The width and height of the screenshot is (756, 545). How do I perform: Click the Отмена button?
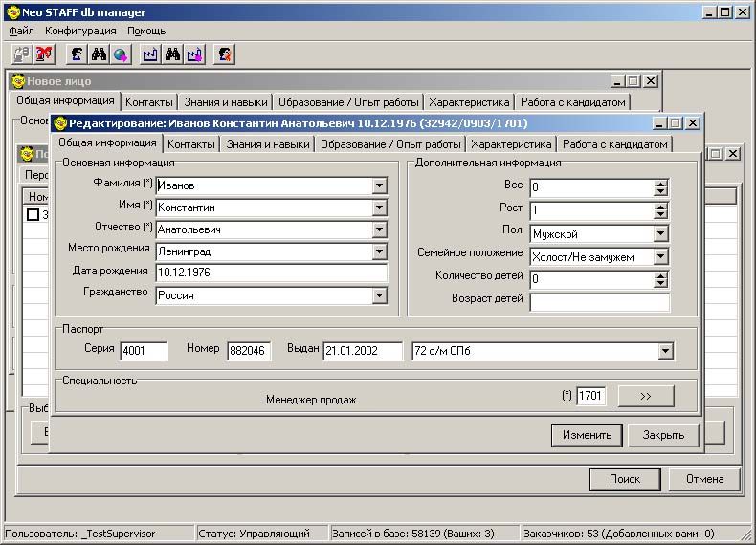tap(704, 479)
